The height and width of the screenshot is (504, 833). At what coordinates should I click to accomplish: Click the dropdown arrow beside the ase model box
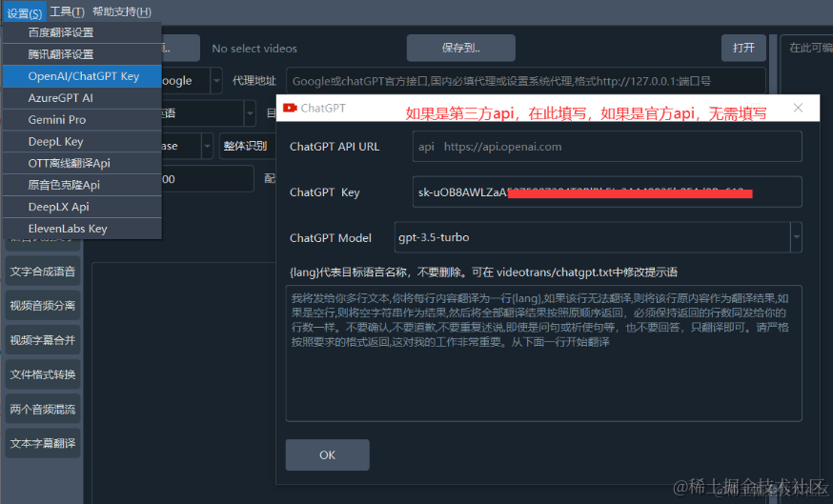(207, 146)
